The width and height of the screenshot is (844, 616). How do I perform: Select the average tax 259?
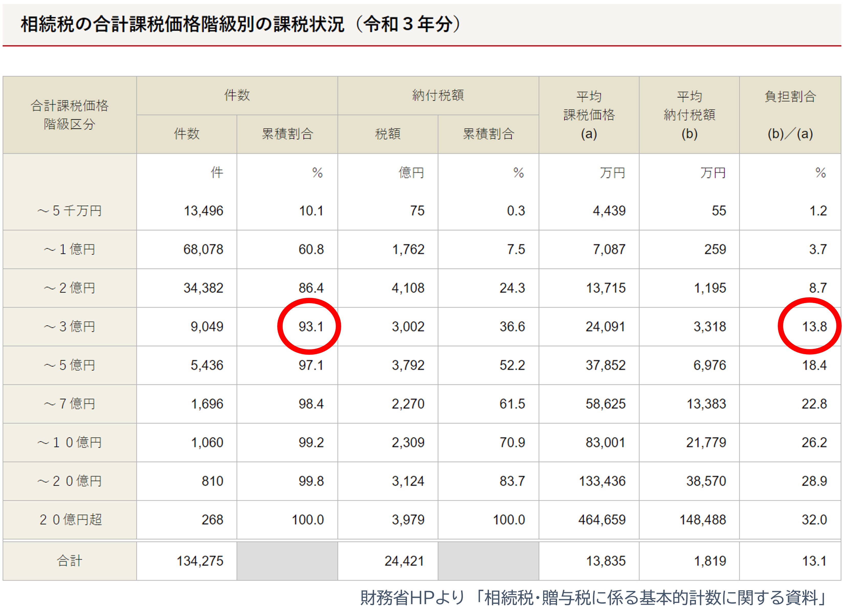(x=715, y=249)
